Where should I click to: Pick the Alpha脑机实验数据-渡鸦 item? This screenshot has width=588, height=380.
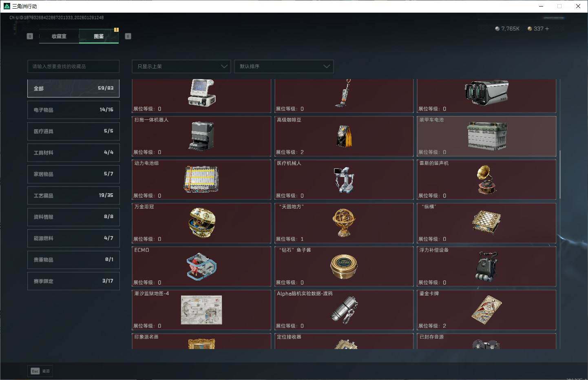click(x=344, y=310)
